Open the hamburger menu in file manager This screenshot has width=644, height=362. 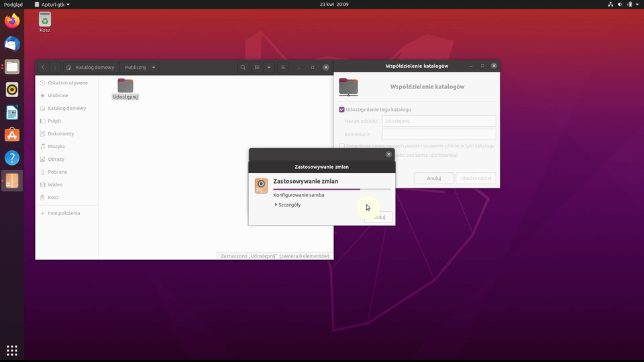283,67
